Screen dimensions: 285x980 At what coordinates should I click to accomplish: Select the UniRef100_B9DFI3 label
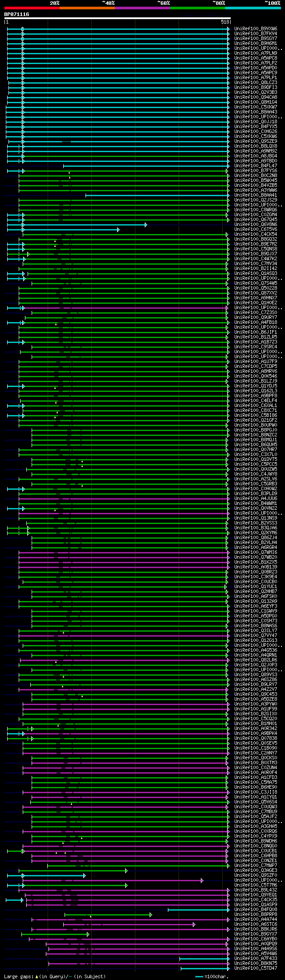(x=256, y=88)
